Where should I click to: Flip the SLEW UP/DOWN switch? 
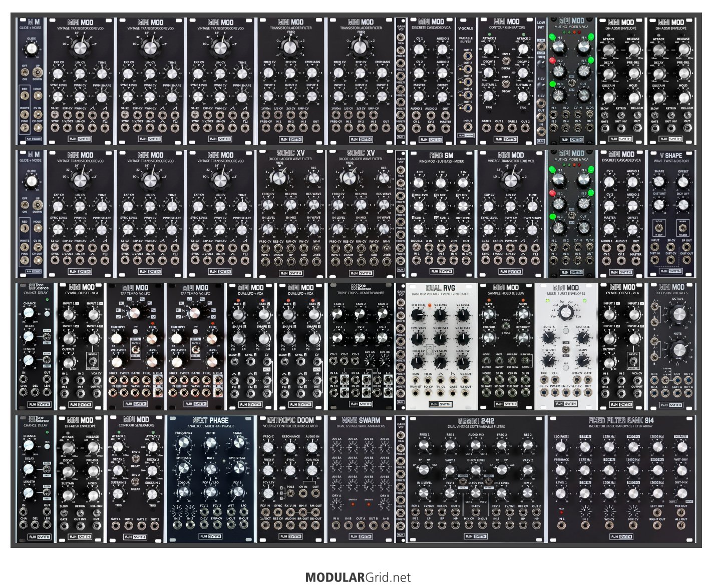point(525,360)
